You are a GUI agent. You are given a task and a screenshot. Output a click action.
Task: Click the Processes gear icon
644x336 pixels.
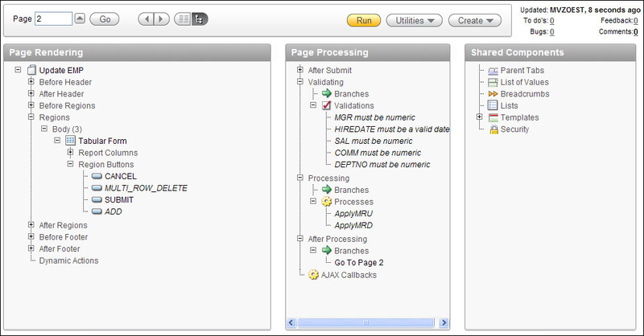(327, 202)
